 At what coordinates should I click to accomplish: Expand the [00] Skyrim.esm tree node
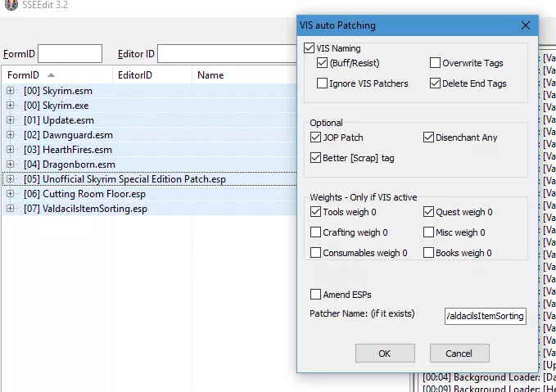click(10, 91)
